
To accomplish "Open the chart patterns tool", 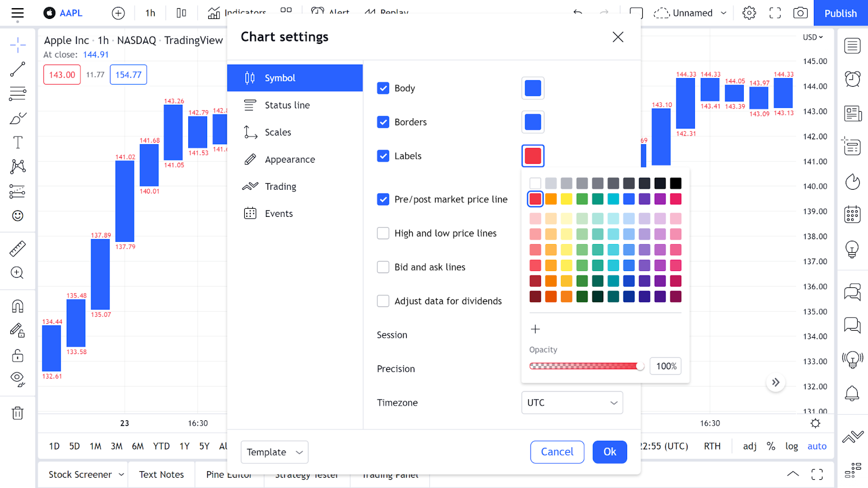I will click(x=17, y=166).
